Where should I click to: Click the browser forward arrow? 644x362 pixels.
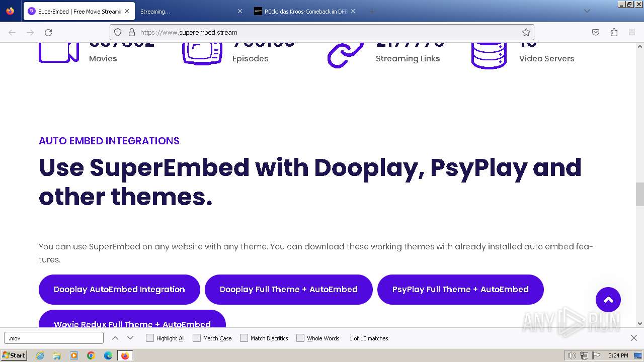tap(30, 32)
